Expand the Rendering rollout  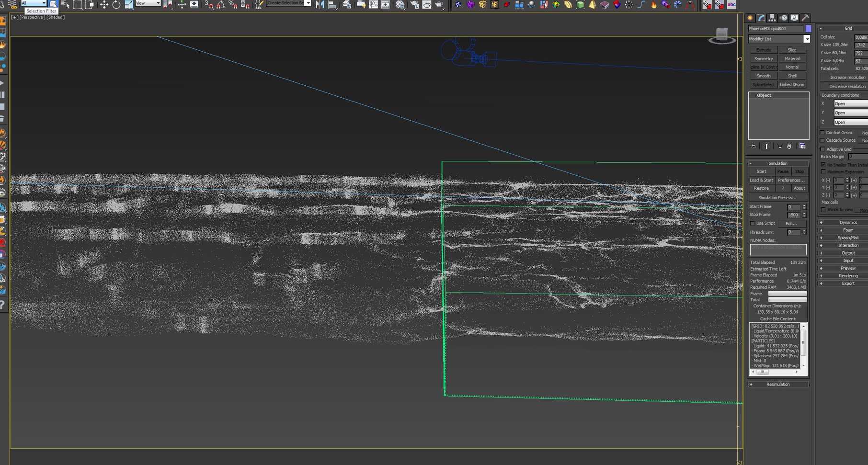pos(843,276)
